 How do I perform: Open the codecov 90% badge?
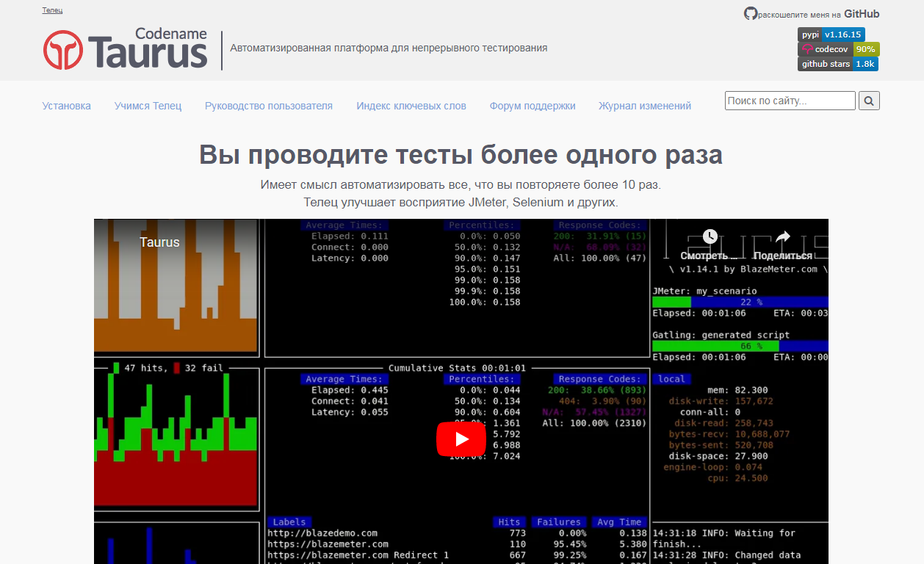[x=838, y=49]
